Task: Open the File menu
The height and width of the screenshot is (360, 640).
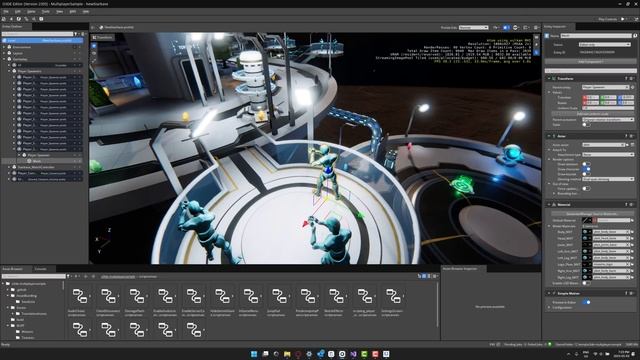Action: point(6,11)
